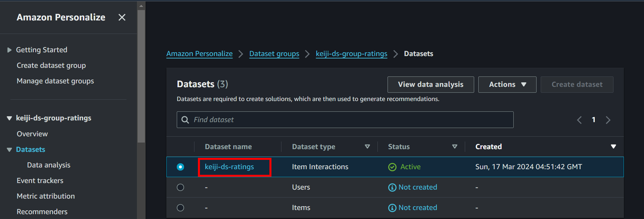Close the Amazon Personalize side panel
The height and width of the screenshot is (219, 644).
[122, 17]
